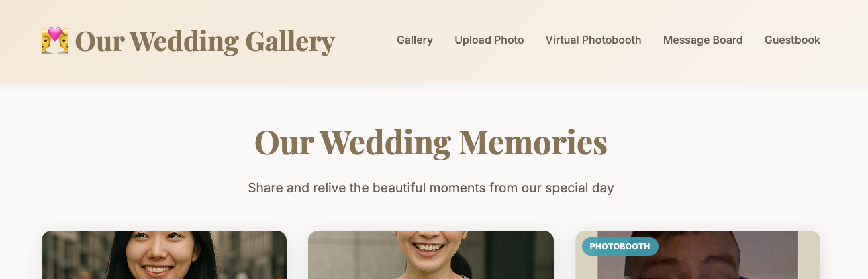Open the Guestbook link
Screen dimensions: 868x279
point(792,40)
